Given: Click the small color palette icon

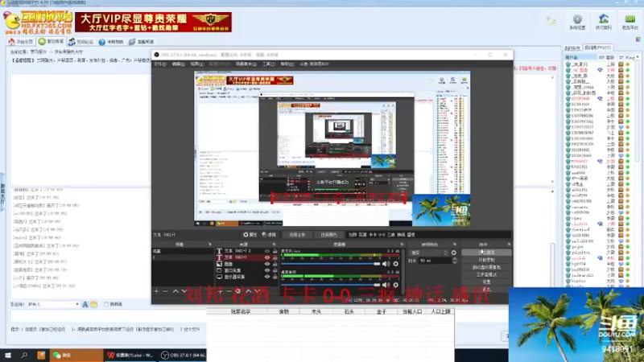Looking at the screenshot, I should point(638,39).
